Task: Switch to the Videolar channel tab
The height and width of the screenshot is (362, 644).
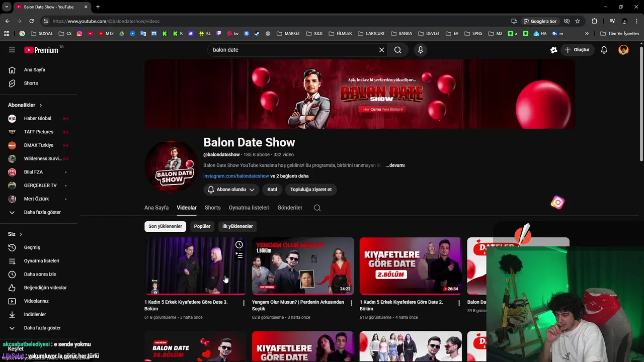Action: click(x=187, y=208)
